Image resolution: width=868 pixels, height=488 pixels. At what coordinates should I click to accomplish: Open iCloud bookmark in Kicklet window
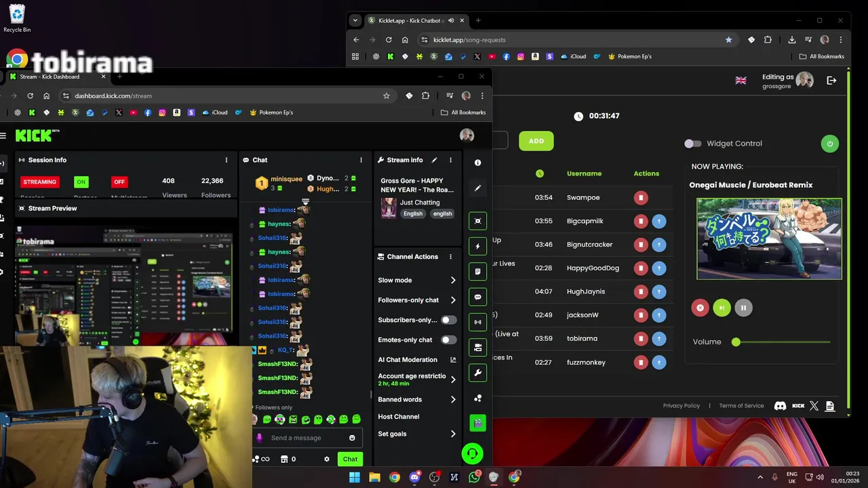[573, 56]
